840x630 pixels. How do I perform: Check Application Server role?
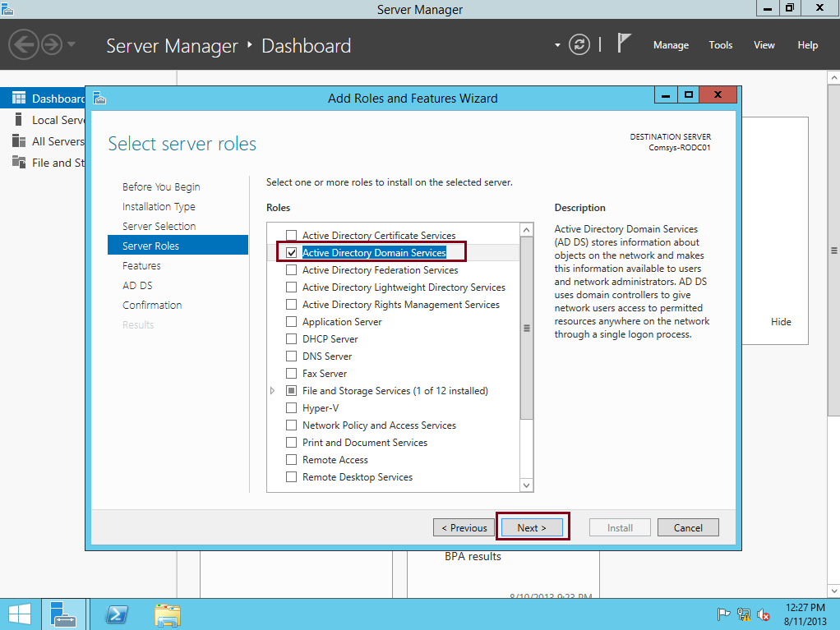tap(292, 322)
